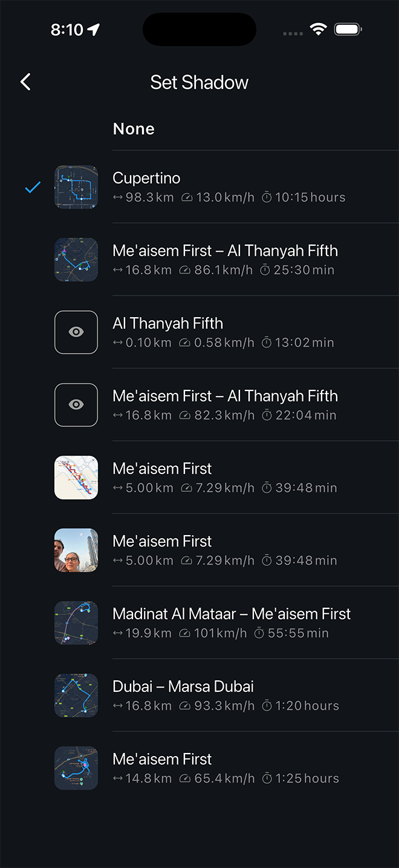Tap eye icon for Al Thanyah Fifth
Screen dimensions: 399x868
coord(76,332)
